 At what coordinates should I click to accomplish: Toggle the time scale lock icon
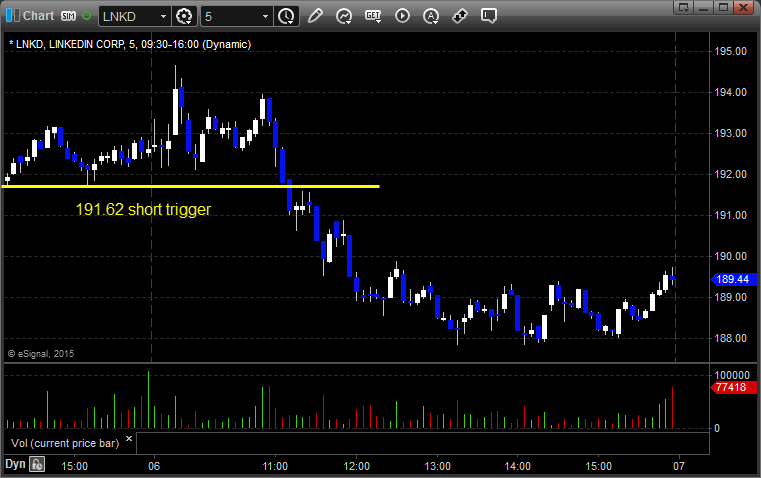pos(37,464)
